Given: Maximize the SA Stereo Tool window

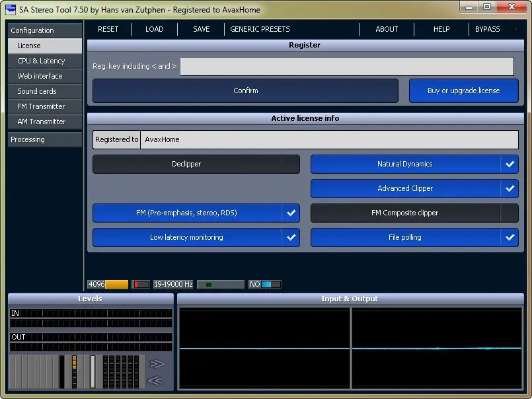Looking at the screenshot, I should pyautogui.click(x=487, y=7).
